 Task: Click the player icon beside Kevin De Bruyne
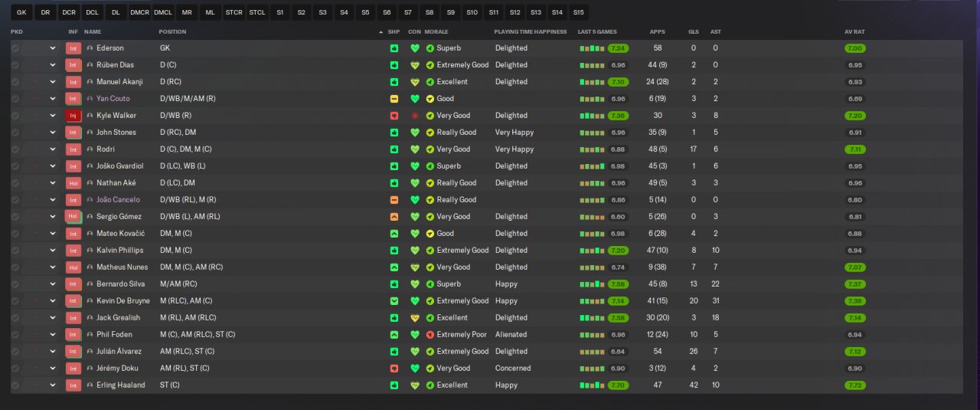point(90,300)
